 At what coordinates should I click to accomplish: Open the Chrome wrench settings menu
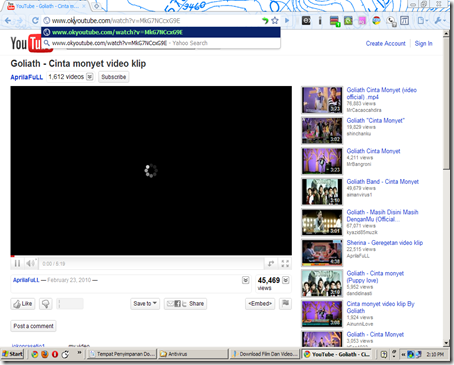[x=438, y=21]
